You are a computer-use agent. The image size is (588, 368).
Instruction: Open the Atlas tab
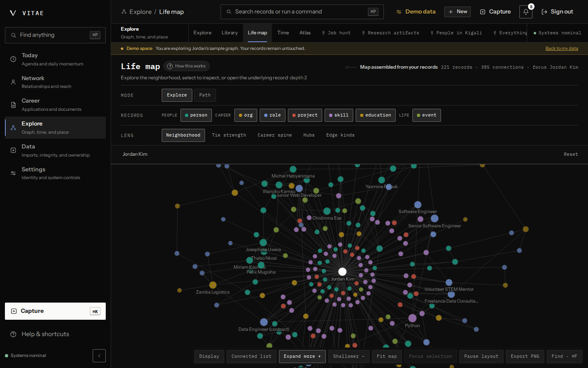click(x=305, y=33)
